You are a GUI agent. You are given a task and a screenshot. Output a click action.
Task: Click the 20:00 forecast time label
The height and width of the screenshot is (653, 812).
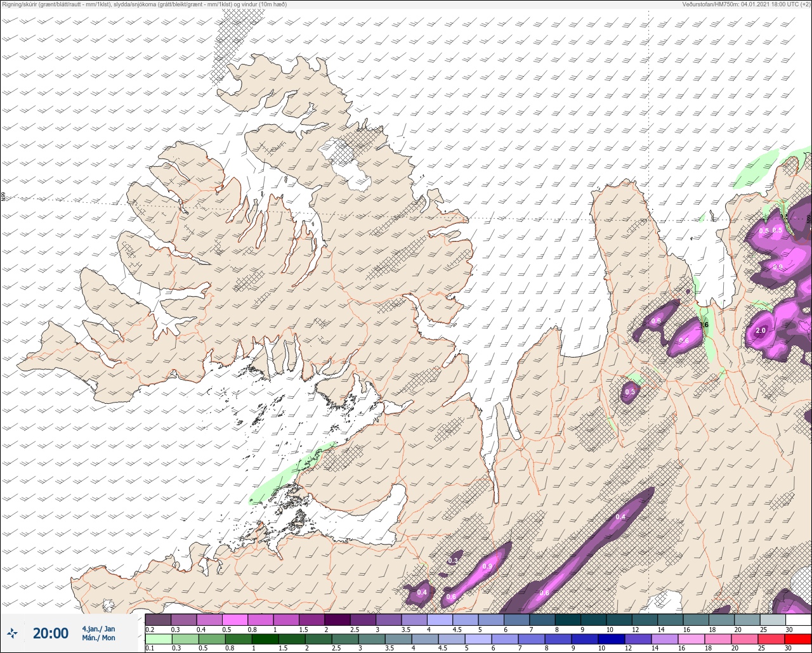[x=51, y=633]
